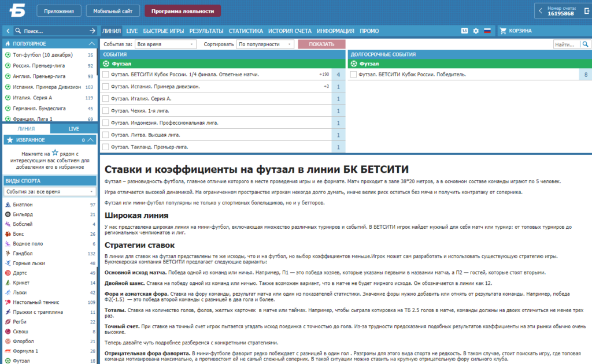592x364 pixels.
Task: Click the Формула 1 sport icon
Action: 8,351
